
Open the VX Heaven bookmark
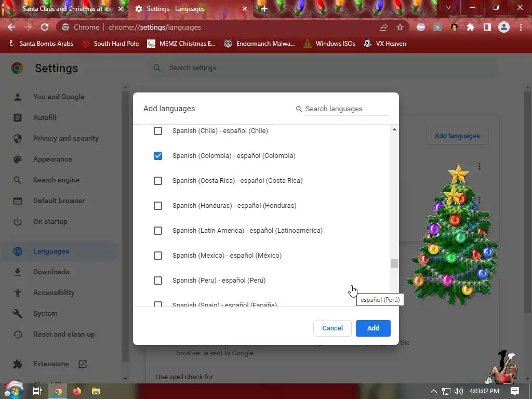[385, 44]
